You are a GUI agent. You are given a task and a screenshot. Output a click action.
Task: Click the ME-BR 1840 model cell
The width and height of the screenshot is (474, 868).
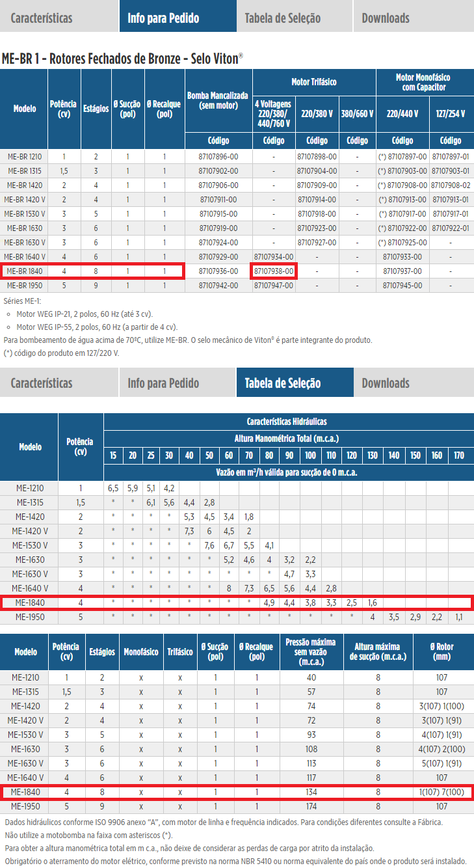[x=25, y=271]
